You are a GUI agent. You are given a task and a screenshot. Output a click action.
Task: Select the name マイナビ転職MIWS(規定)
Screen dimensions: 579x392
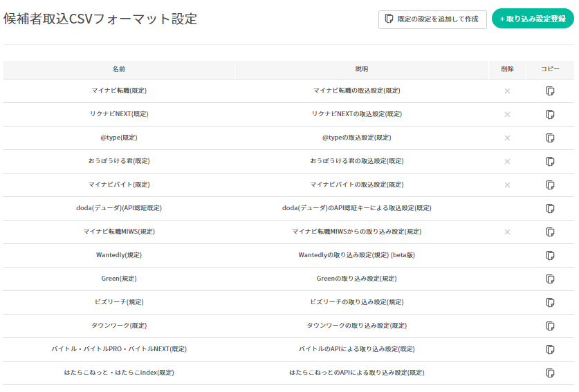[119, 232]
